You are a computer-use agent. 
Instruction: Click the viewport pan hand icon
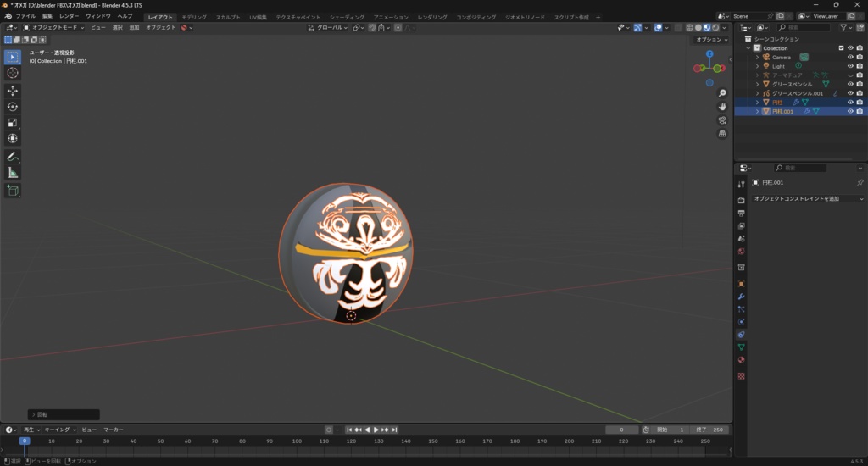coord(722,106)
